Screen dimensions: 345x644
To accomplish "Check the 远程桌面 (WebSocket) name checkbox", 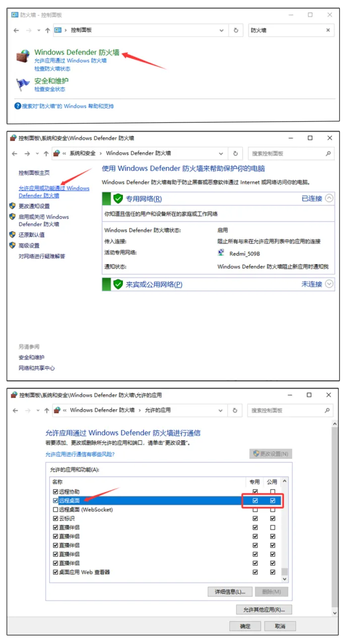I will click(x=55, y=510).
